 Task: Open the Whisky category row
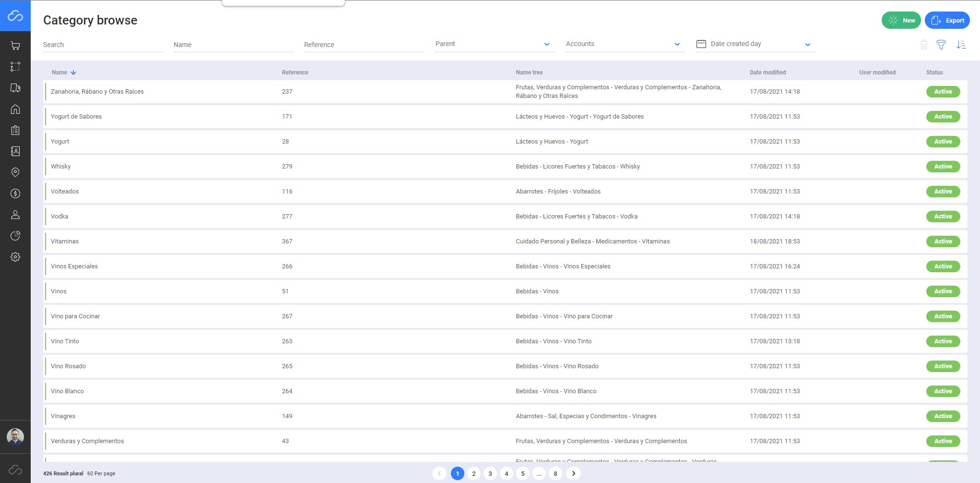[506, 167]
